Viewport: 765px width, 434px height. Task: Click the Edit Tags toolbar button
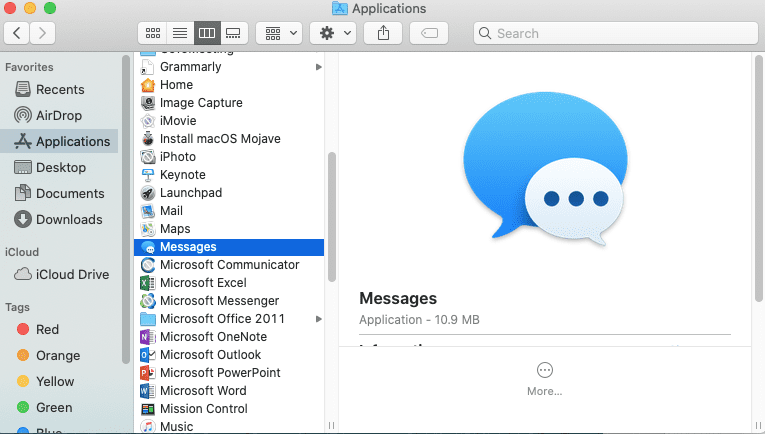(429, 33)
